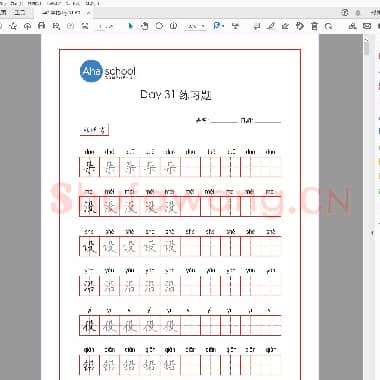
Task: Click the stamp tool icon
Action: pyautogui.click(x=300, y=26)
